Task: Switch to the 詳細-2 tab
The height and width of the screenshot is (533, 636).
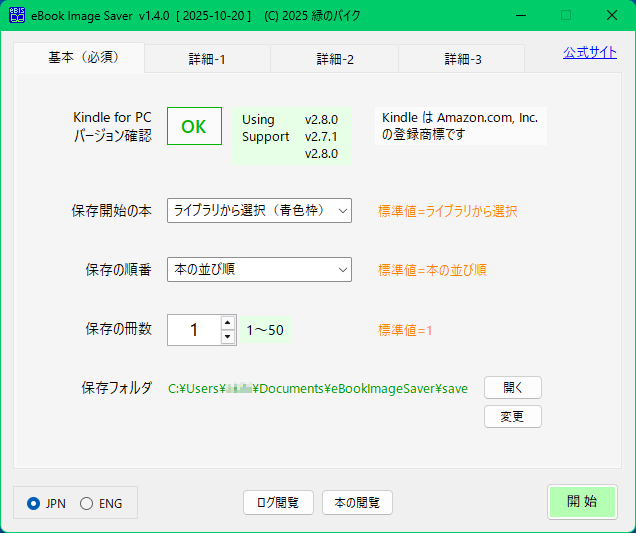Action: (334, 59)
